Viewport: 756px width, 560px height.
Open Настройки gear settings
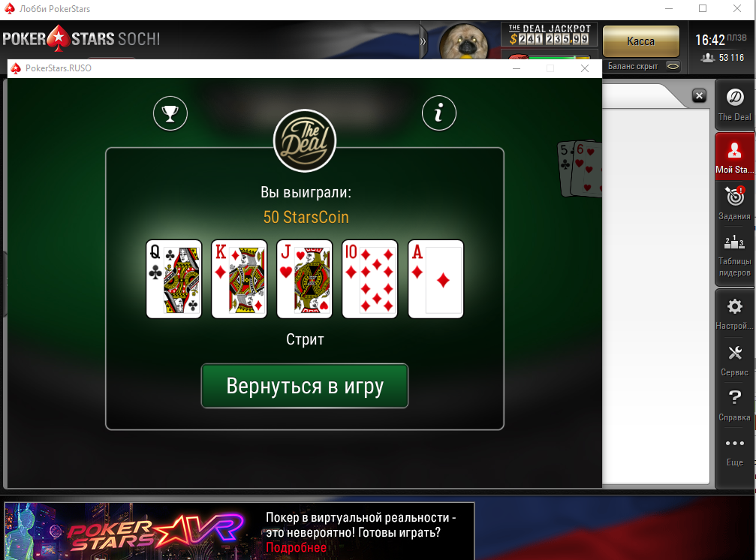[734, 314]
